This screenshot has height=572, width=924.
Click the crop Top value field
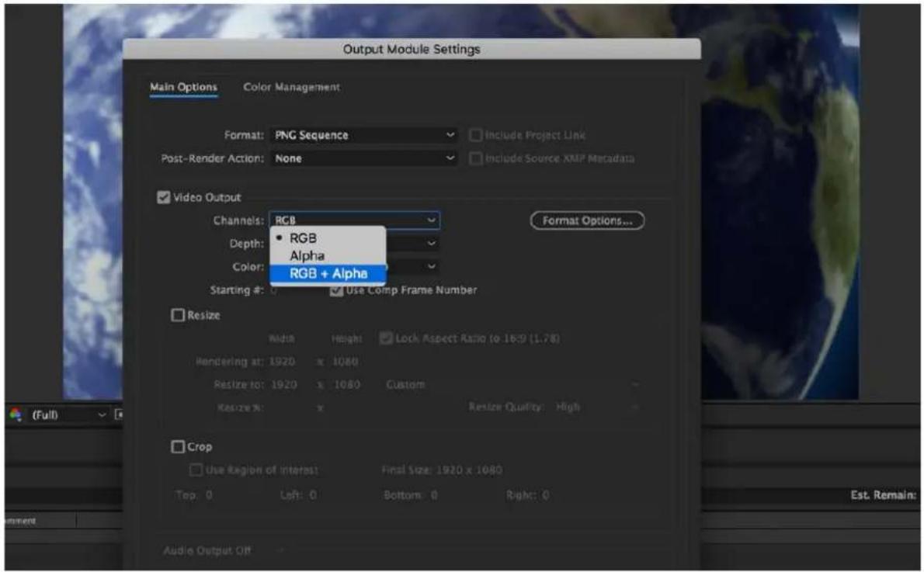(x=209, y=495)
